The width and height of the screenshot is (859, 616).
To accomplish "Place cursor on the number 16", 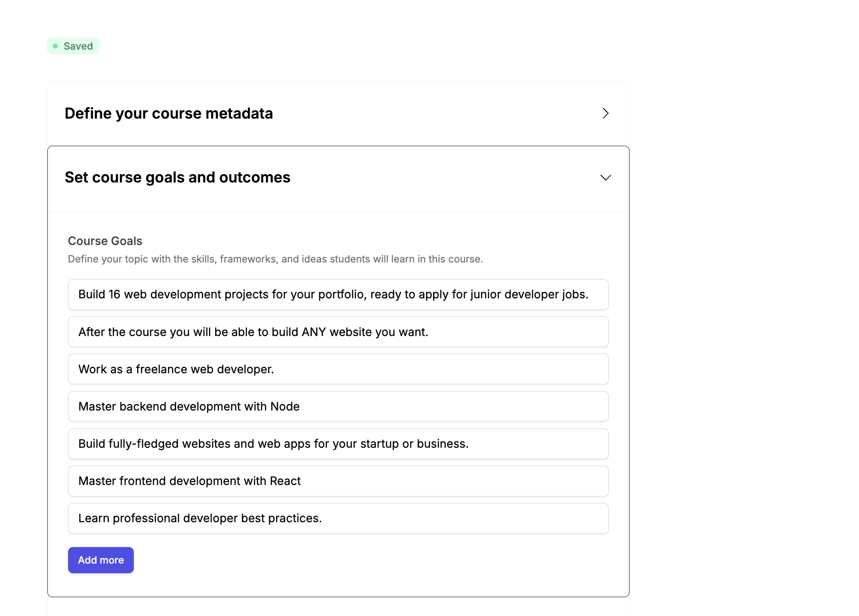I will pyautogui.click(x=114, y=294).
